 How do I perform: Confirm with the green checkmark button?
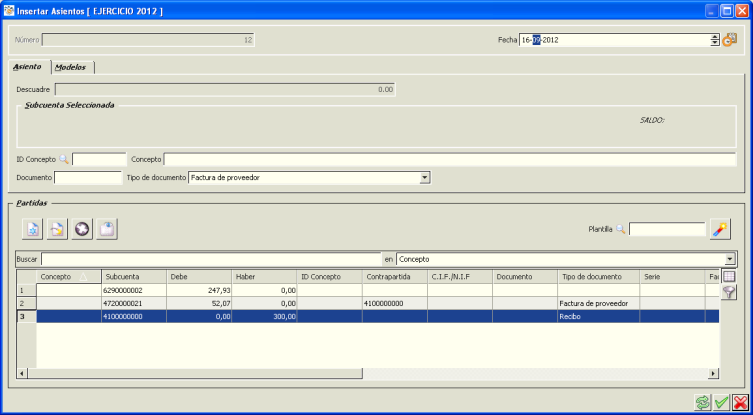click(721, 402)
